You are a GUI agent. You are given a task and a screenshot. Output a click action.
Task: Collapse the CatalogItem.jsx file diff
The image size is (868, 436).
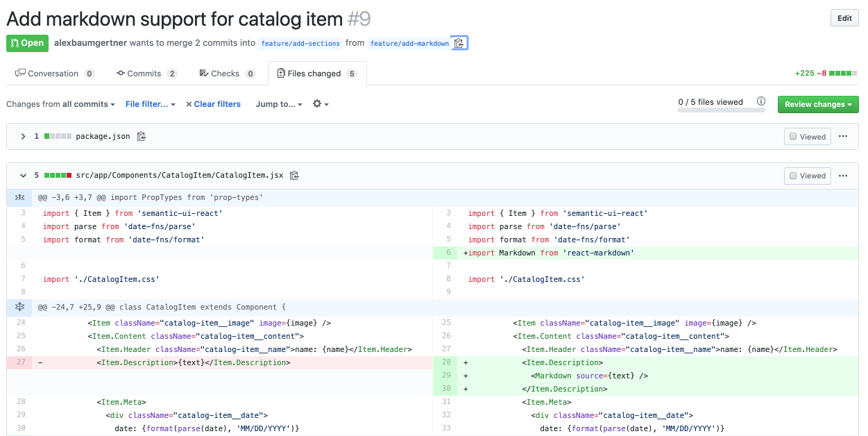23,176
